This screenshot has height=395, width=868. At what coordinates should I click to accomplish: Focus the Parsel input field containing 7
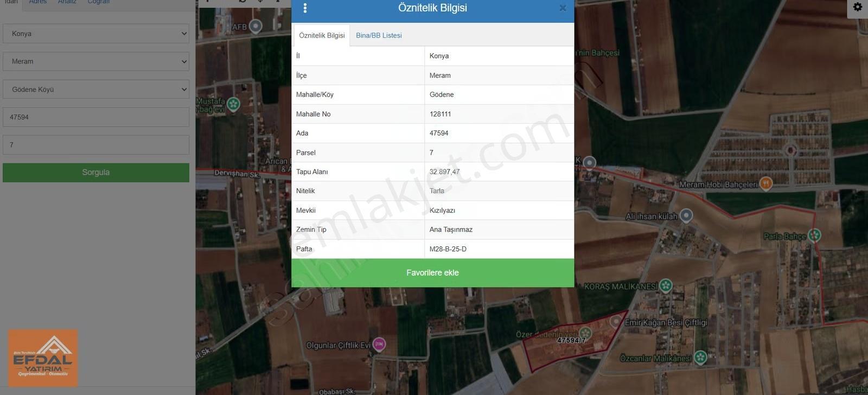96,145
